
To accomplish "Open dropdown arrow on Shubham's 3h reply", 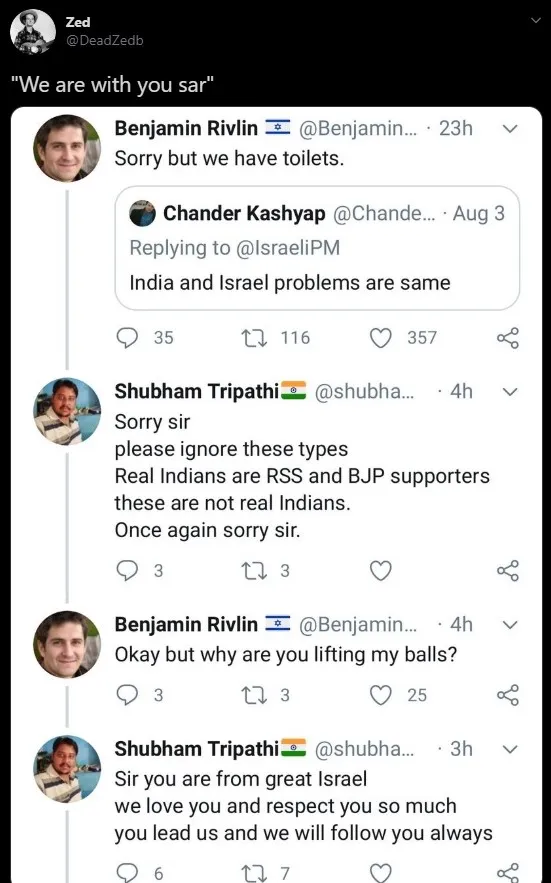I will click(x=509, y=750).
